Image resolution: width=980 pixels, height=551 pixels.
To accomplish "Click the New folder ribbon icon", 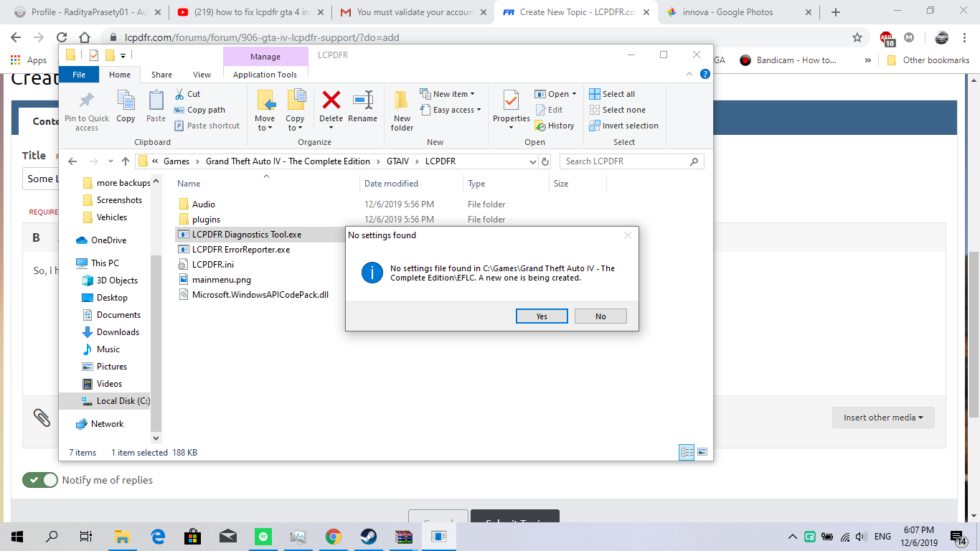I will [402, 100].
